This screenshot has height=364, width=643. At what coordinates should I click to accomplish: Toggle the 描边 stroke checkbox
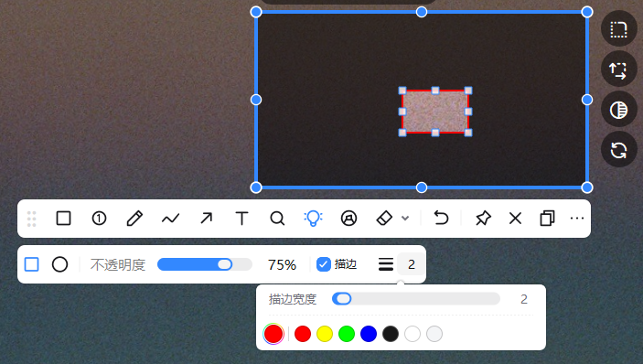[324, 264]
